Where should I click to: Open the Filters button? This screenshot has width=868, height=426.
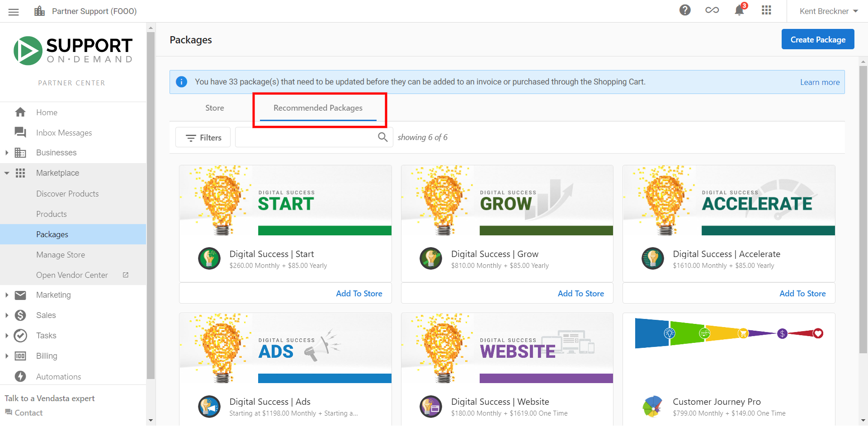[203, 137]
